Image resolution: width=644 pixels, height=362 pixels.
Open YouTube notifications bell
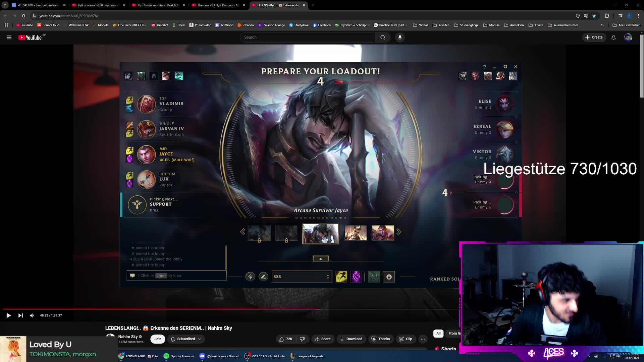coord(613,37)
